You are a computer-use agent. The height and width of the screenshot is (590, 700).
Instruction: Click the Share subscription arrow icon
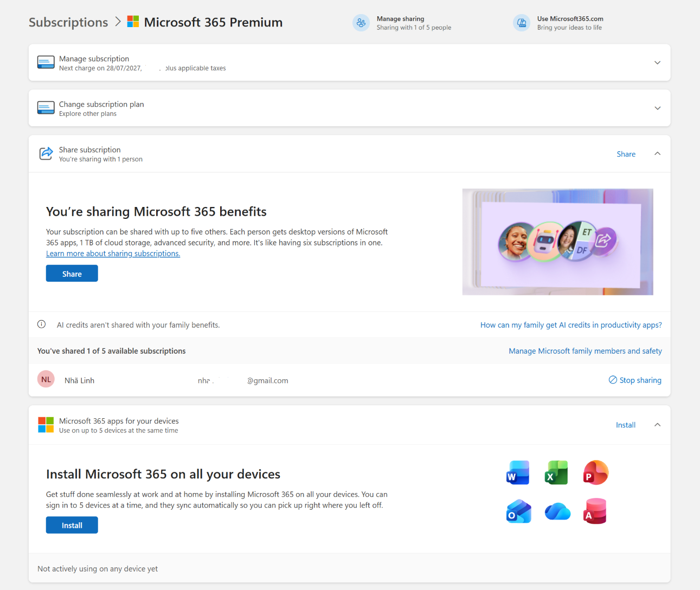point(46,153)
